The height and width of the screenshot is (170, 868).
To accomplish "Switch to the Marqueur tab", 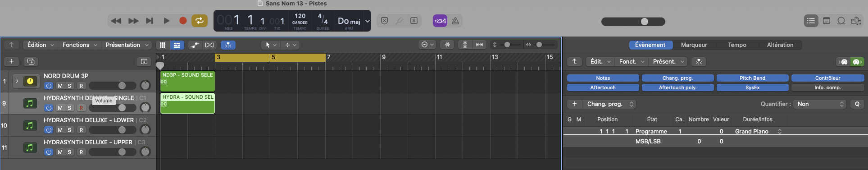I will 694,45.
